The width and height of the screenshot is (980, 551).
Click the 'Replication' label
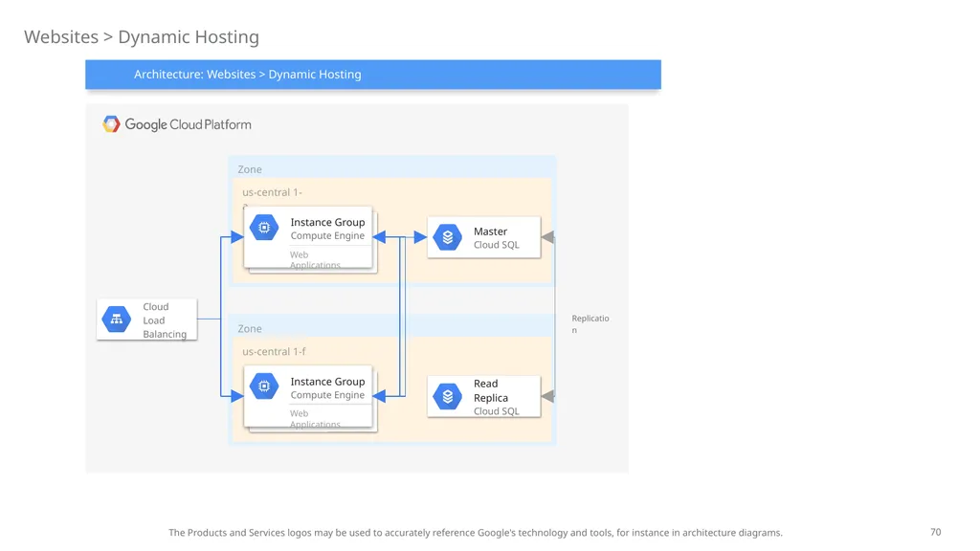point(590,323)
